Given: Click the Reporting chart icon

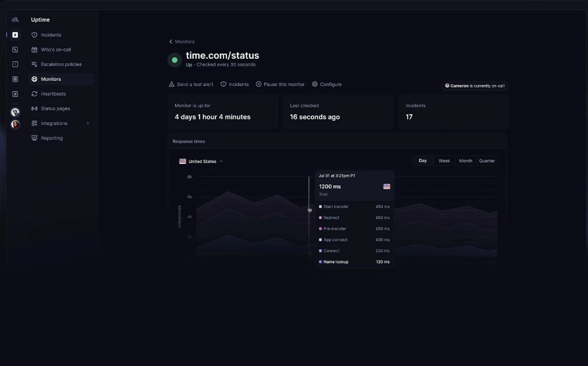Looking at the screenshot, I should point(34,138).
